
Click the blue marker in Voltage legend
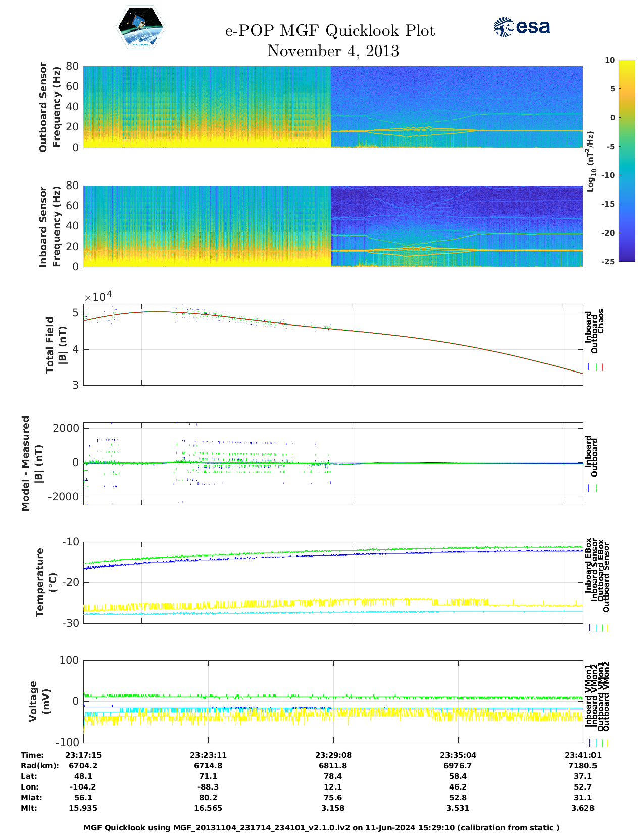(590, 743)
